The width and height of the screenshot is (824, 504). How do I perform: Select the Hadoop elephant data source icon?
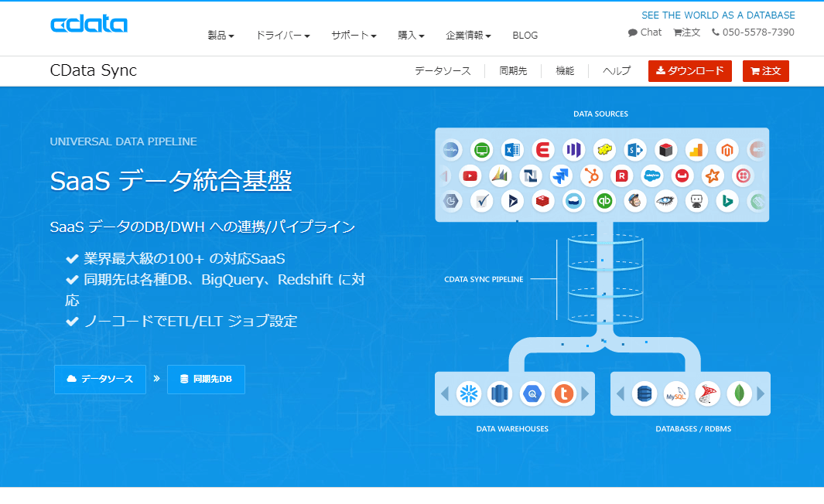click(604, 150)
